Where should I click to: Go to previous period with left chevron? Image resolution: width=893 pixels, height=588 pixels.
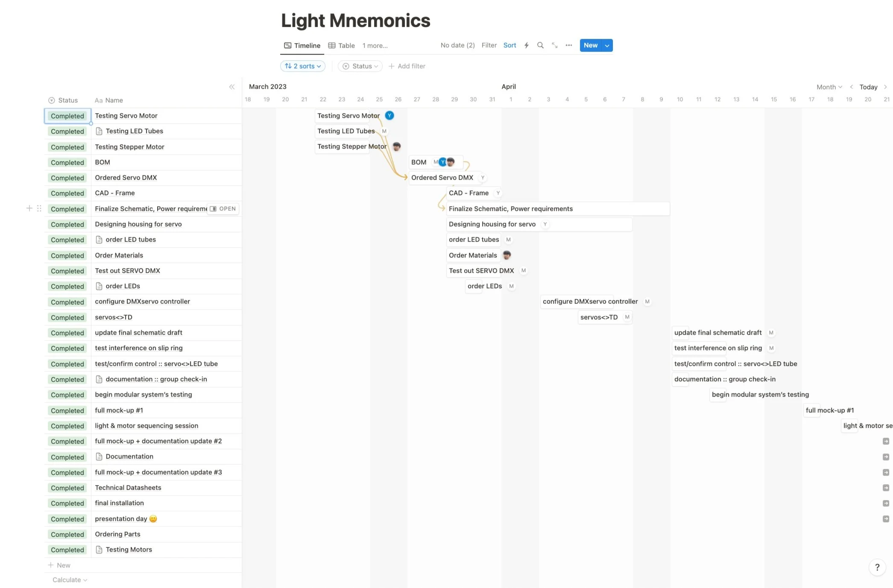[x=851, y=87]
